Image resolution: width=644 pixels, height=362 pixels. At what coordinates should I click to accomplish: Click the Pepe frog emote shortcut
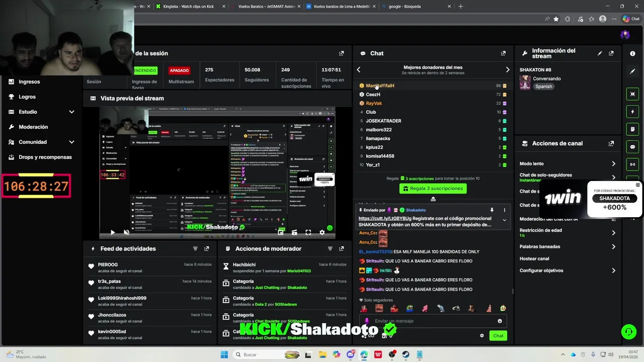410,308
